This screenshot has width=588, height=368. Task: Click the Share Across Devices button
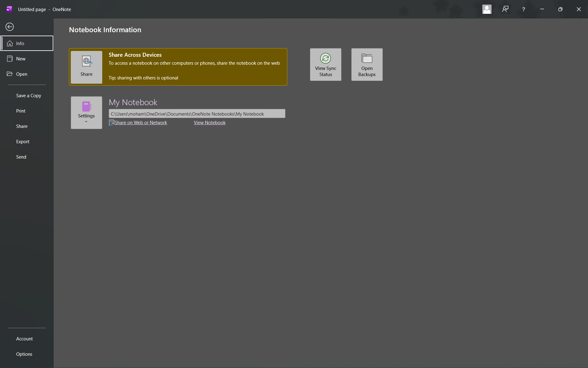[x=86, y=67]
